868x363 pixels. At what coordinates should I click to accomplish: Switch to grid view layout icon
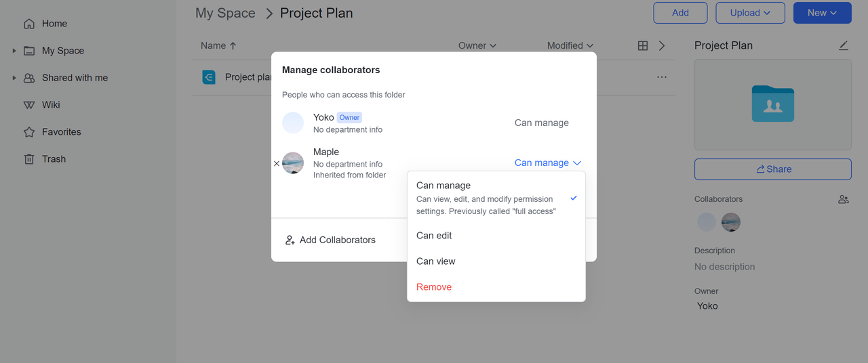643,45
